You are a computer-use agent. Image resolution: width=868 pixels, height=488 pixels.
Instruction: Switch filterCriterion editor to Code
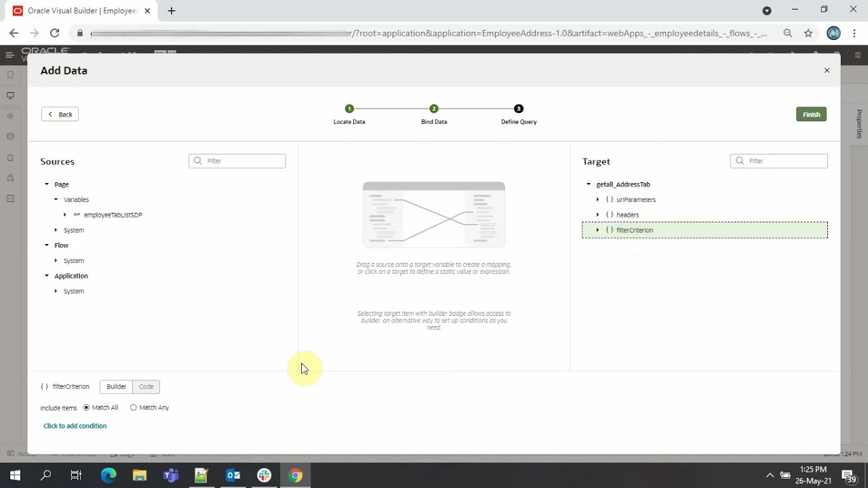click(x=146, y=386)
